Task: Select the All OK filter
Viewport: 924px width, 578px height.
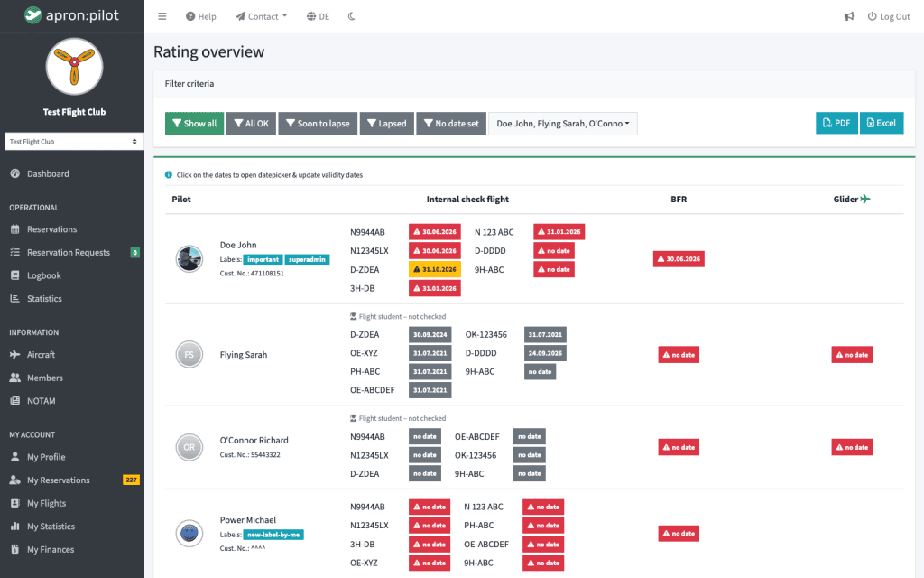Action: click(x=251, y=123)
